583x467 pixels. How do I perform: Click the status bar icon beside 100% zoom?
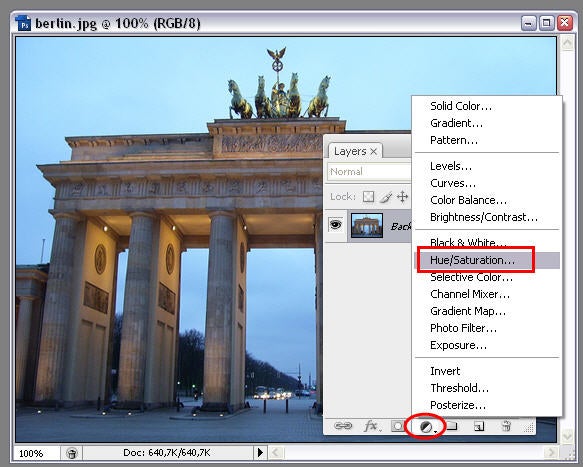pos(72,453)
